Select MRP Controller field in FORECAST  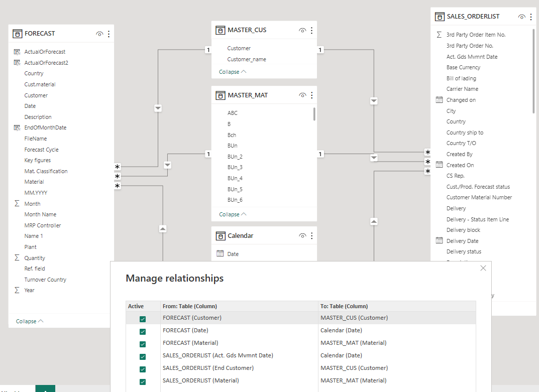tap(42, 225)
